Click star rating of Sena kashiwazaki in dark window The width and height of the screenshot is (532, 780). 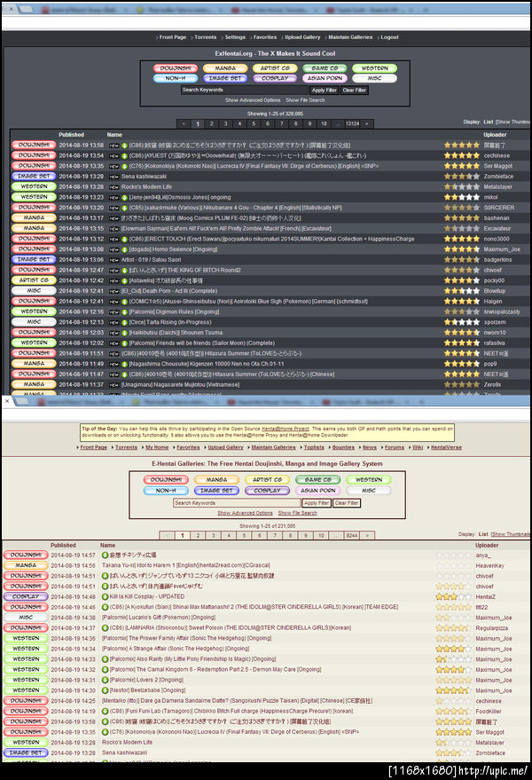click(462, 177)
